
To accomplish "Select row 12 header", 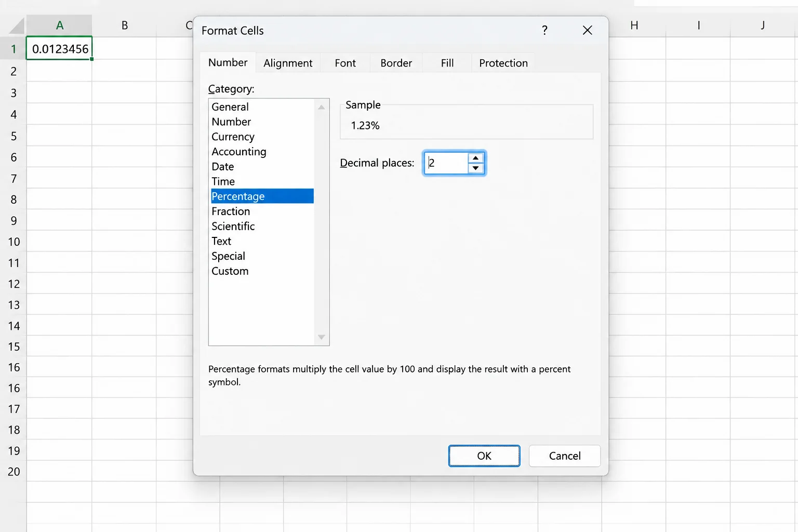I will click(14, 284).
